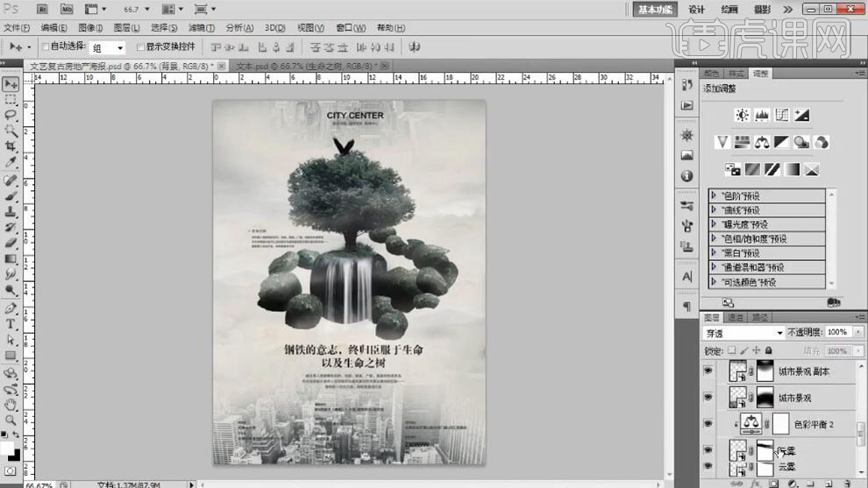Screen dimensions: 868x488
Task: Select the Crop tool
Action: click(11, 146)
